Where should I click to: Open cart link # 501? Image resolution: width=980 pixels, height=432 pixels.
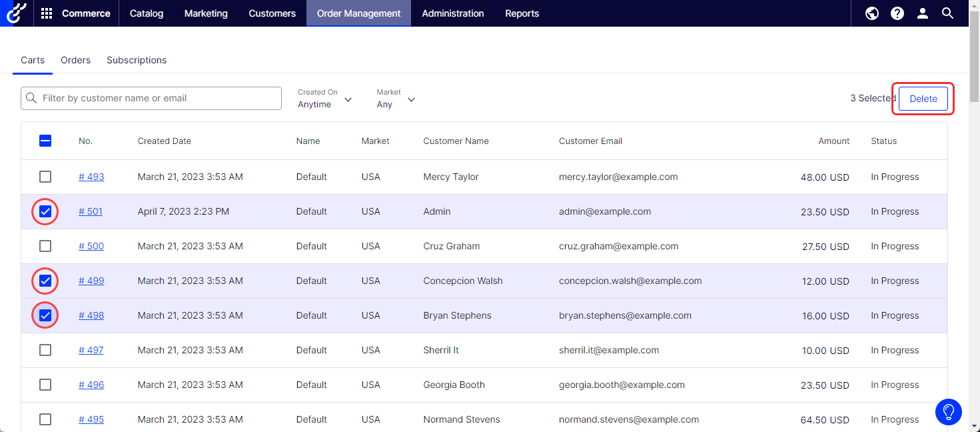[91, 211]
